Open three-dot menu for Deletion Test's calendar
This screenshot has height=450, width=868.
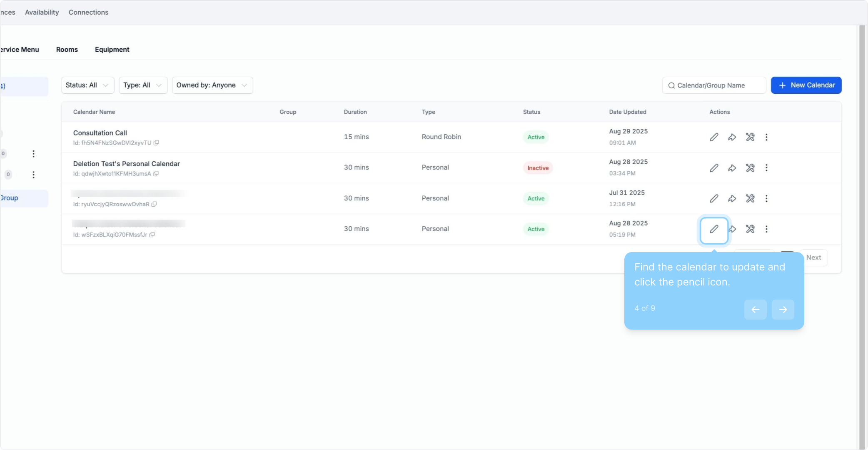click(766, 168)
